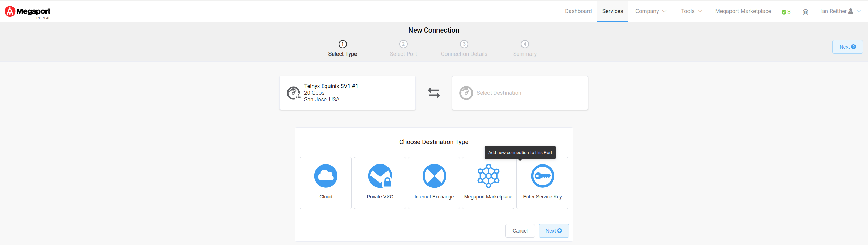Click the Cloud label text
This screenshot has width=868, height=245.
pyautogui.click(x=326, y=197)
